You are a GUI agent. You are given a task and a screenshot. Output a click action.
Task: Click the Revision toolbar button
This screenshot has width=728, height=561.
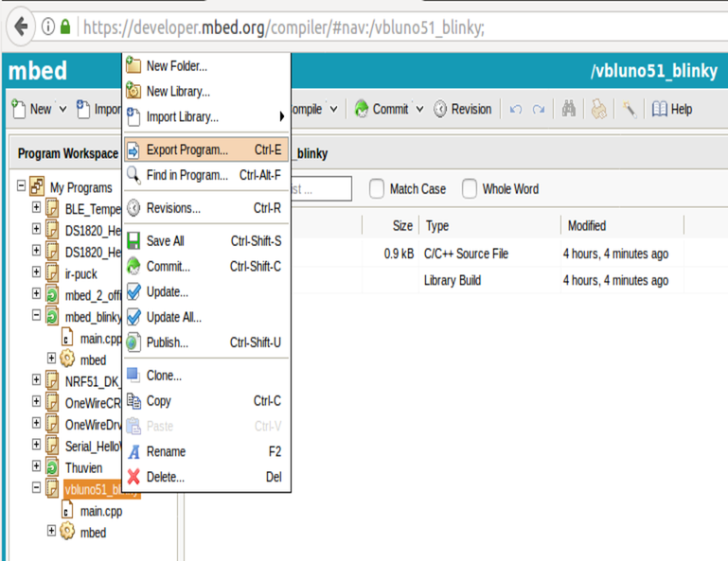click(x=462, y=109)
